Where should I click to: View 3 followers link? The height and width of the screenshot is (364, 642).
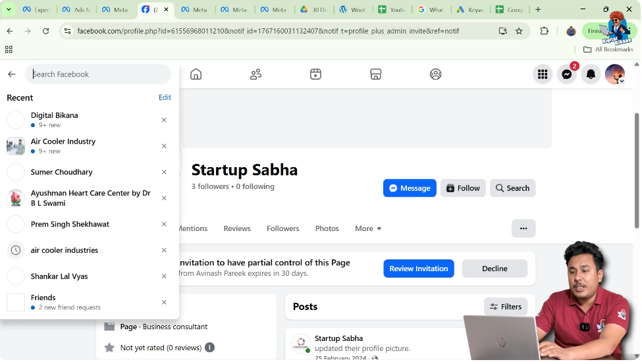point(211,187)
